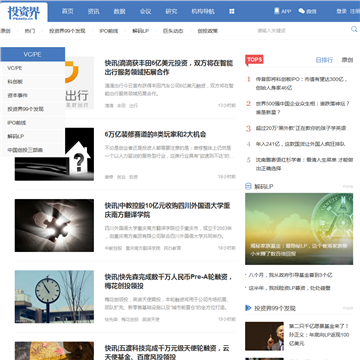Choose 科创板 from the dropdown list
Screen dimensions: 360x360
click(33, 82)
